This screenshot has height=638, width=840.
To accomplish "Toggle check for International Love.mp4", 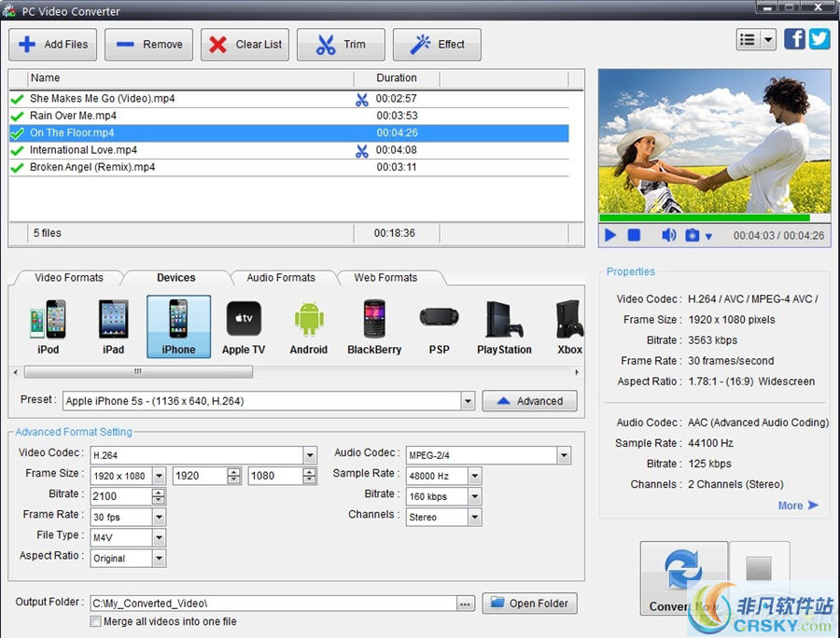I will point(17,150).
